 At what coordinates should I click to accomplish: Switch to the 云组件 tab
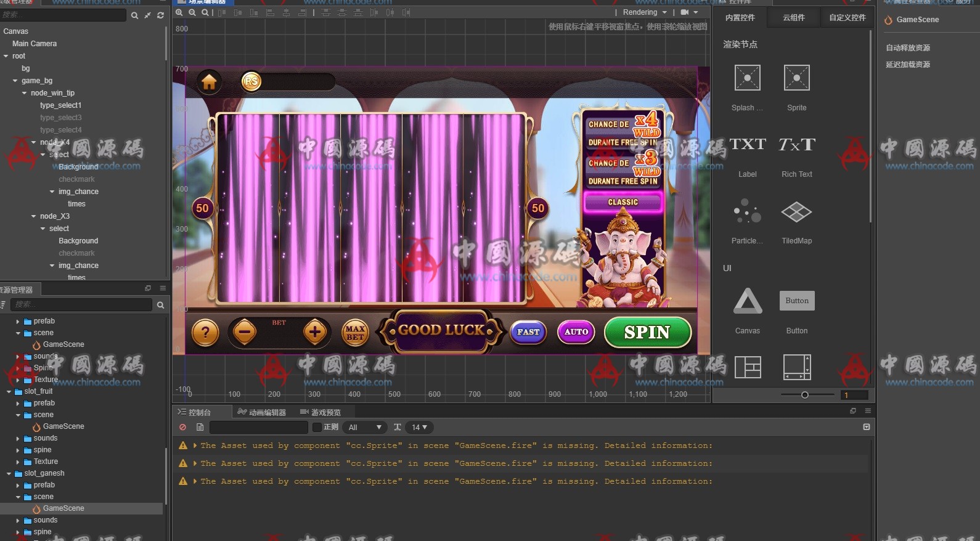click(x=793, y=18)
